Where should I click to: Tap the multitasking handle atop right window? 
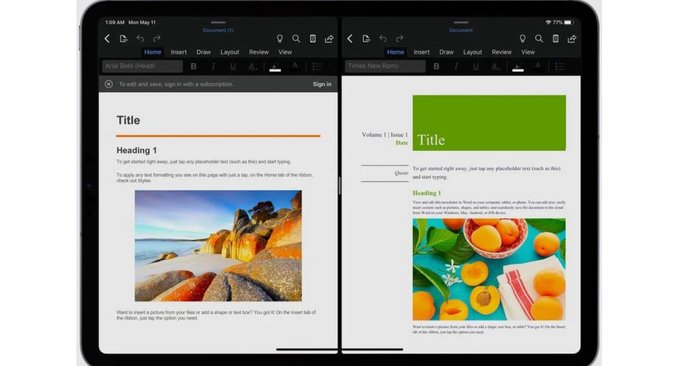click(x=461, y=22)
